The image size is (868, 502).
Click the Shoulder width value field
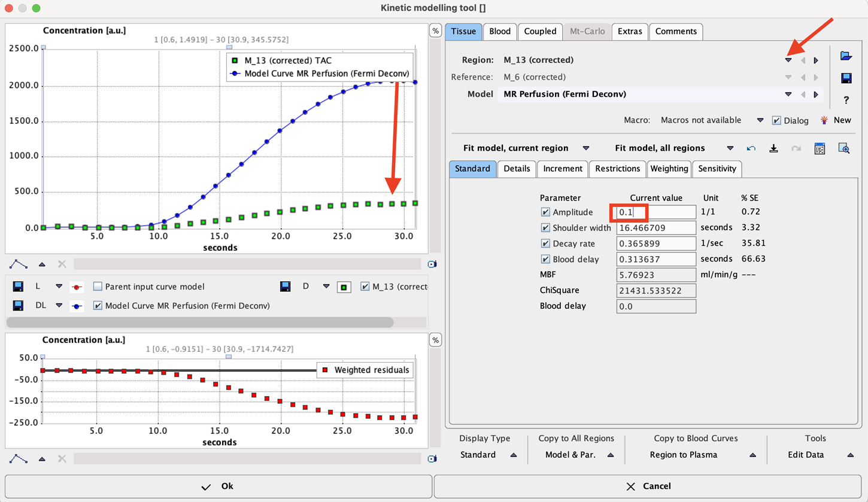(x=656, y=228)
